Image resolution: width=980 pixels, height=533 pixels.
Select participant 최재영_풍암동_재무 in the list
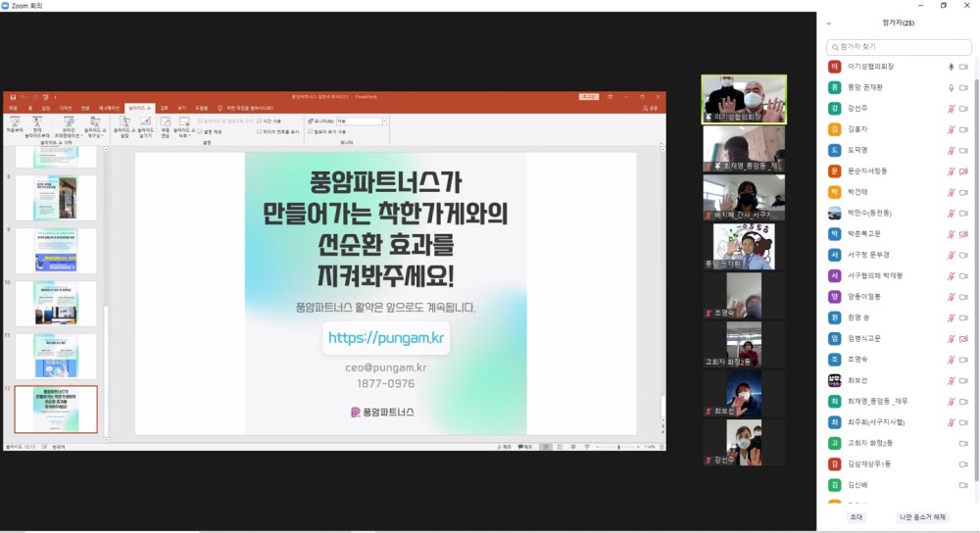point(898,401)
